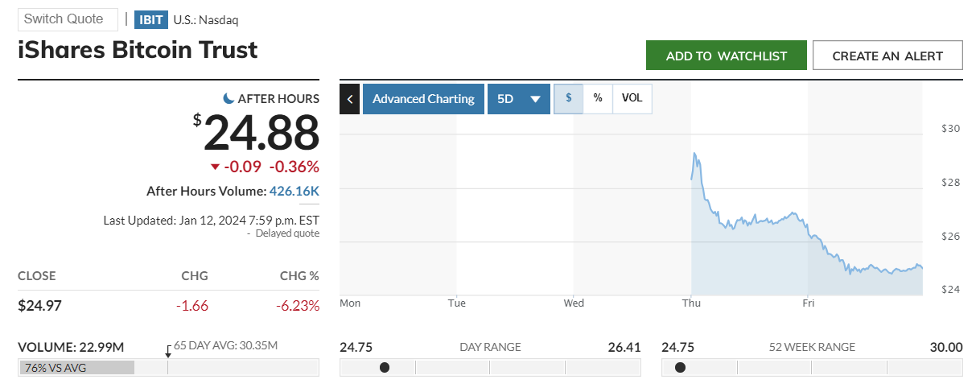Click the red down-arrow change indicator
This screenshot has height=392, width=980.
(x=215, y=167)
